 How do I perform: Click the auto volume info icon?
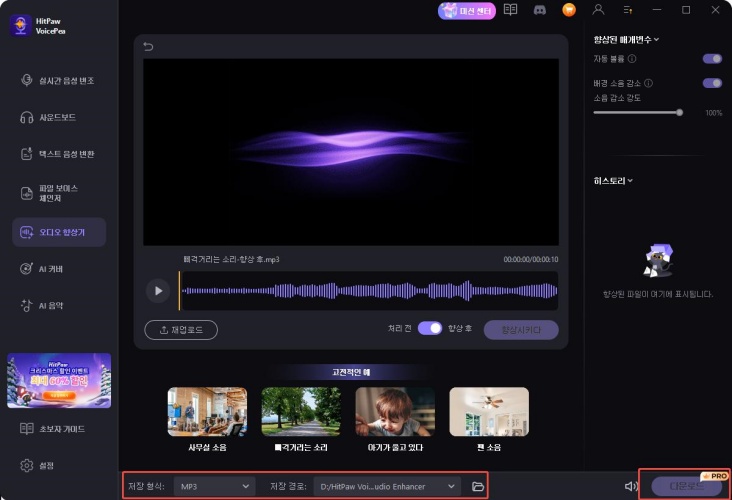click(x=632, y=58)
